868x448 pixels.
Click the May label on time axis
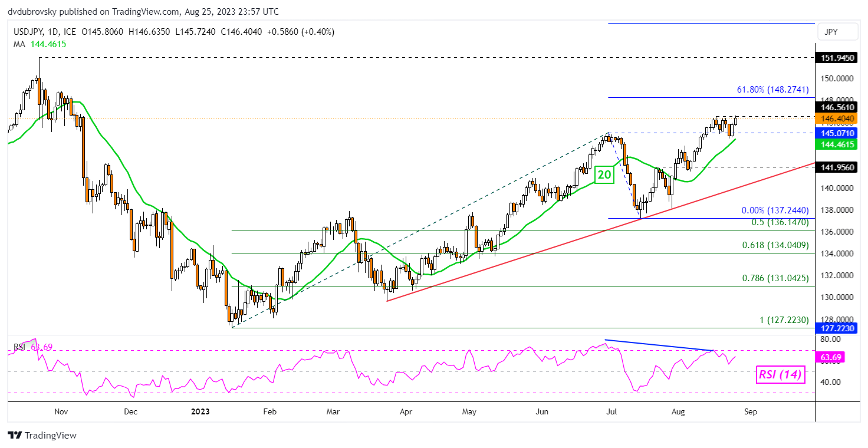(x=468, y=412)
